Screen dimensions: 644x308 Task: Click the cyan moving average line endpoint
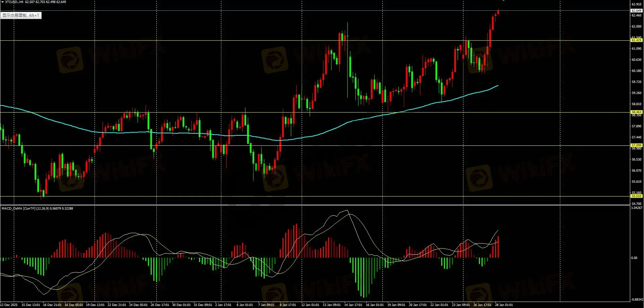pos(498,86)
